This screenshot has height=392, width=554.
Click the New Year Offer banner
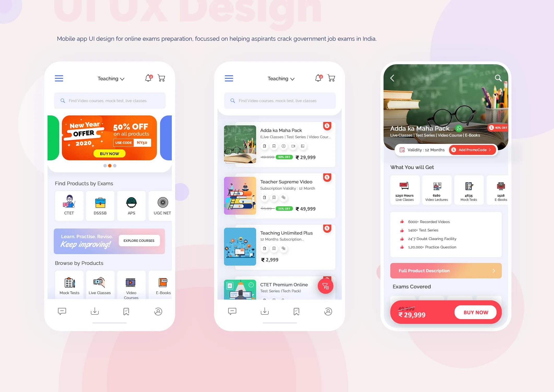pos(109,137)
